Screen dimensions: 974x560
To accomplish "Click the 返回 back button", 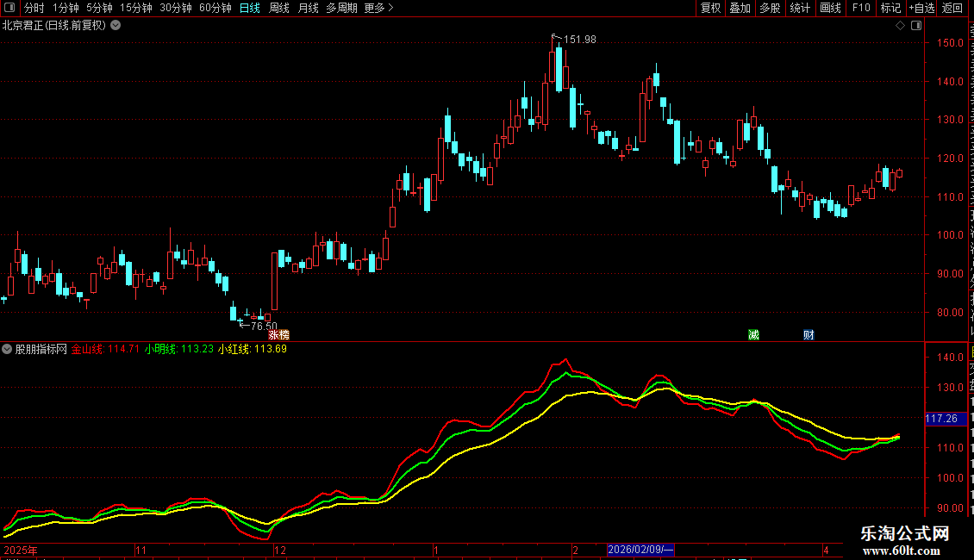I will tap(952, 8).
